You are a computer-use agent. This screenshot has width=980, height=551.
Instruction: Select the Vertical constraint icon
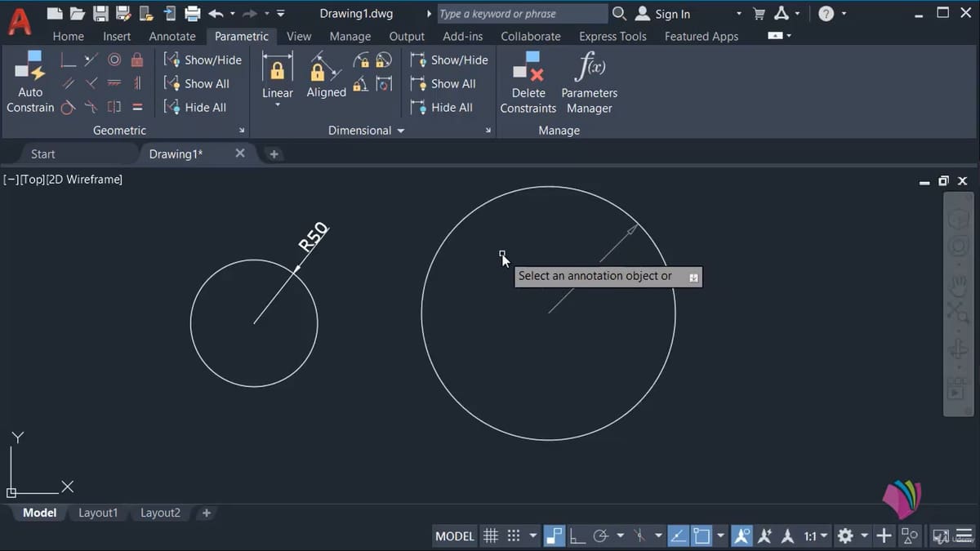(x=137, y=83)
